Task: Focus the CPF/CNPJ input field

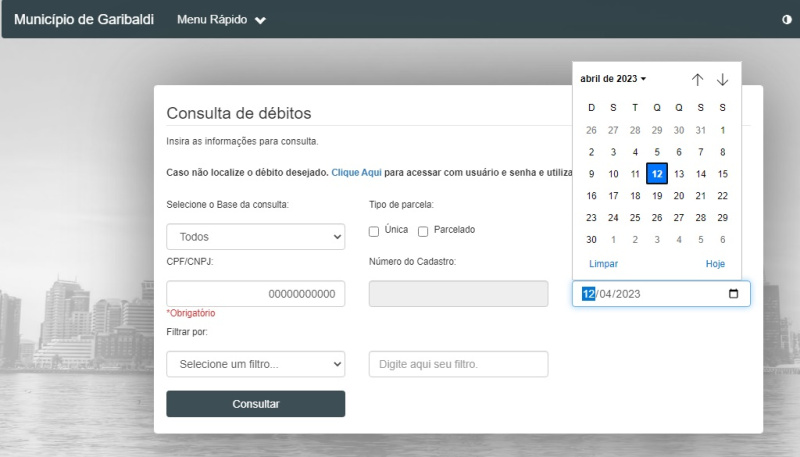Action: pos(256,294)
